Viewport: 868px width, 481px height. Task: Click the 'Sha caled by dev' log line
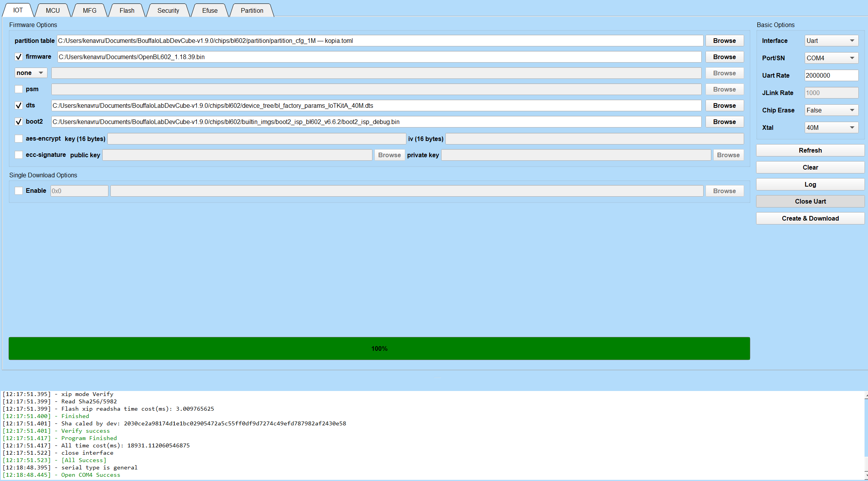[x=174, y=423]
